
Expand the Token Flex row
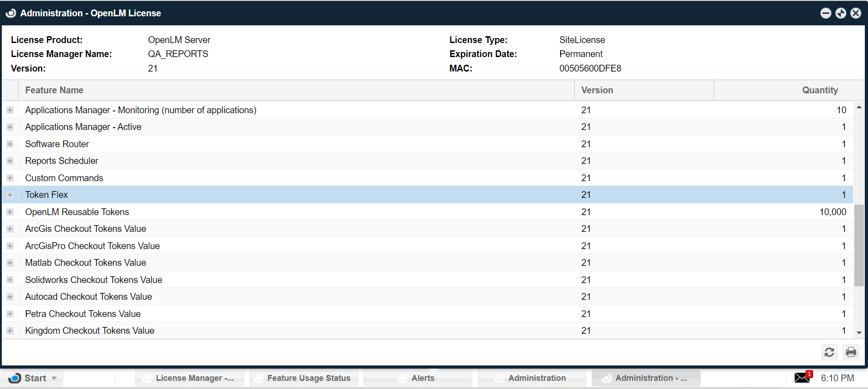point(10,195)
